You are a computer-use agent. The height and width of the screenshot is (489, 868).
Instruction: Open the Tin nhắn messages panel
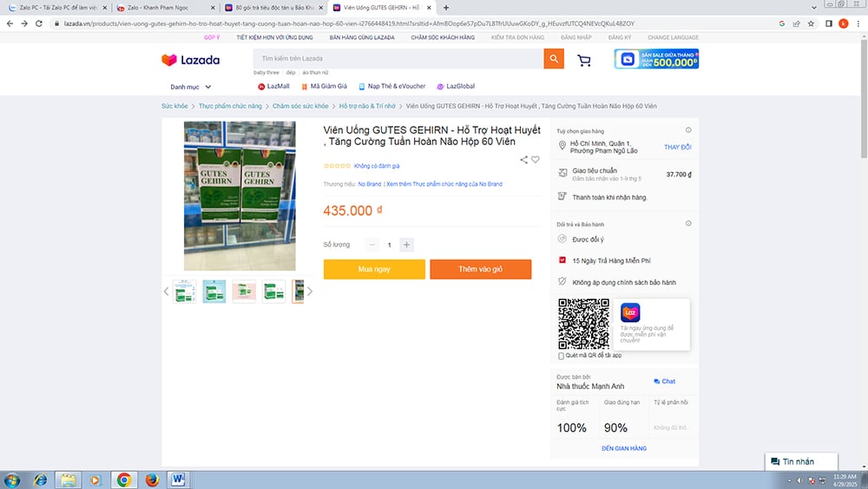coord(801,461)
